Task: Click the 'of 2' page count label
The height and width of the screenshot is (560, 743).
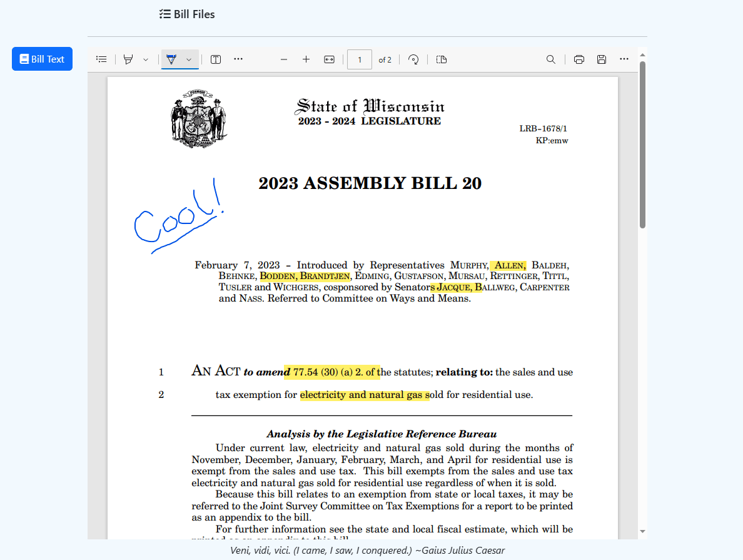Action: point(385,59)
